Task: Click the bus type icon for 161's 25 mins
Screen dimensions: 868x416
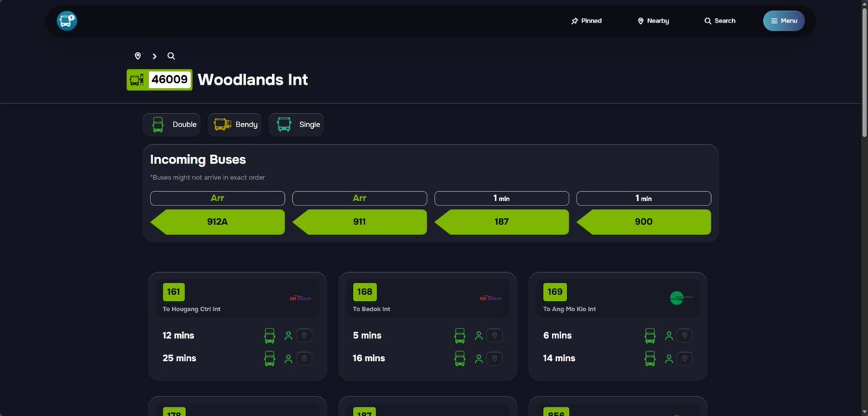Action: [270, 359]
